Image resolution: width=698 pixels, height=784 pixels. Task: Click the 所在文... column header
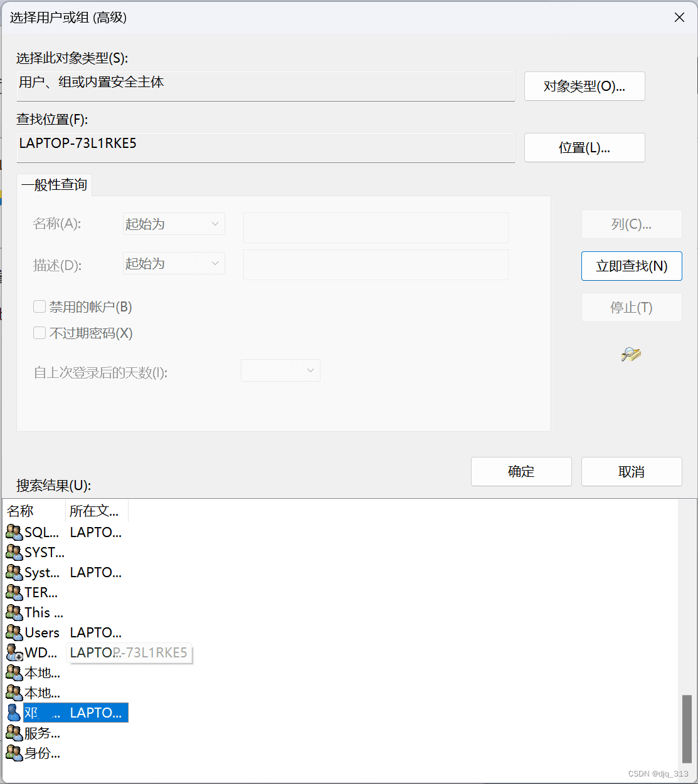tap(97, 511)
